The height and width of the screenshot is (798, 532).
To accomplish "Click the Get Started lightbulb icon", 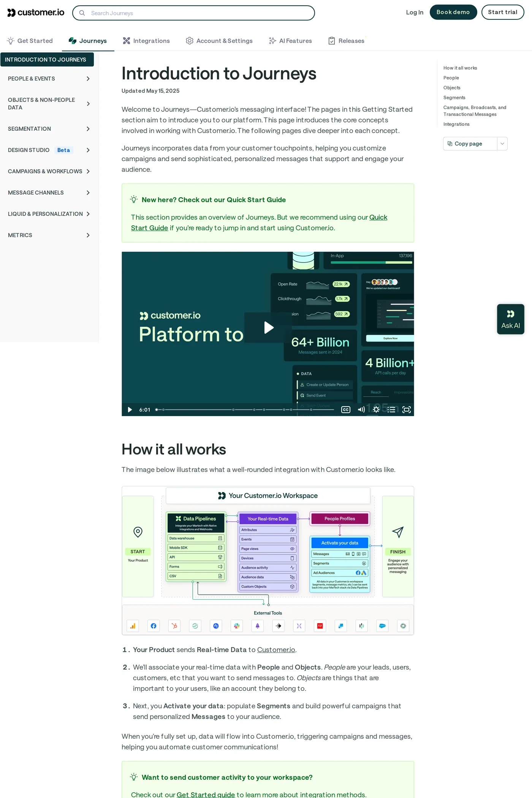I will click(x=11, y=41).
